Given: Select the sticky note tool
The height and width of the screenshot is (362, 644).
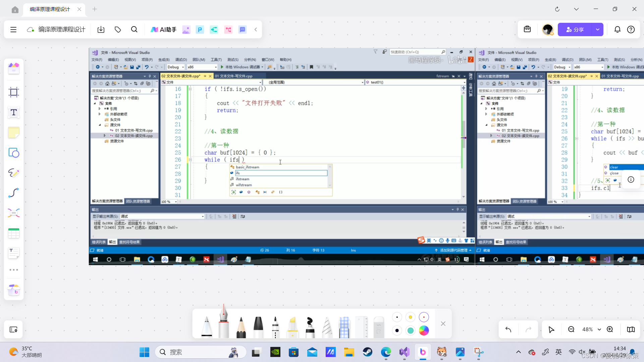Looking at the screenshot, I should point(14,133).
